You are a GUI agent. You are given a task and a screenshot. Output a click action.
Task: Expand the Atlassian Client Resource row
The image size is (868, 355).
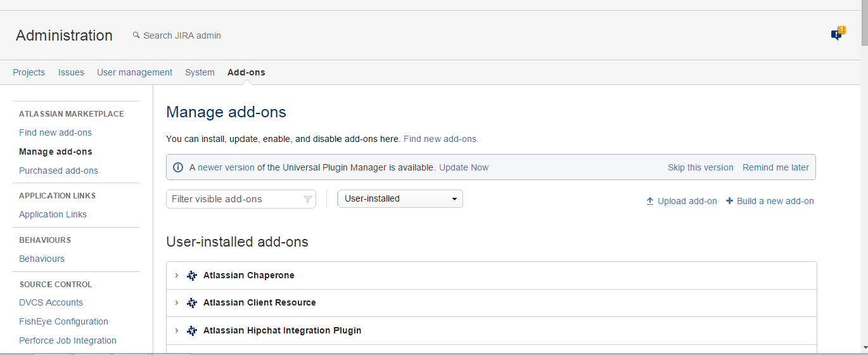click(177, 303)
